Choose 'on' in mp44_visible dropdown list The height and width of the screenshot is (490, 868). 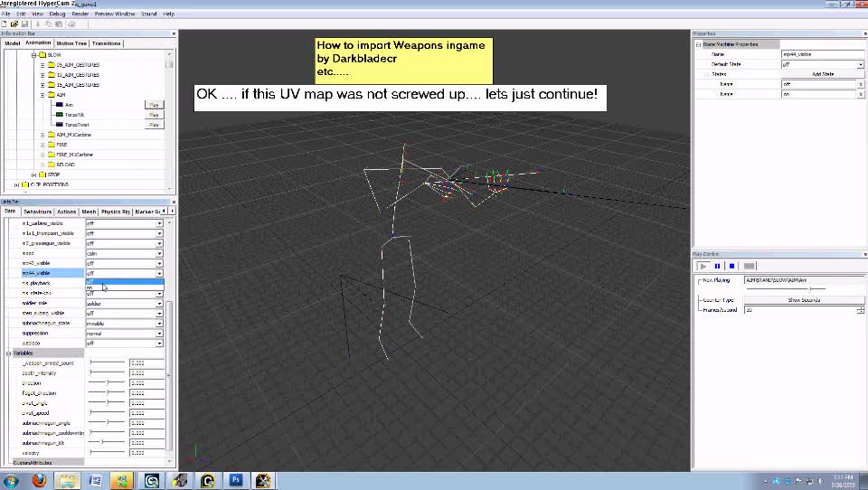(125, 287)
